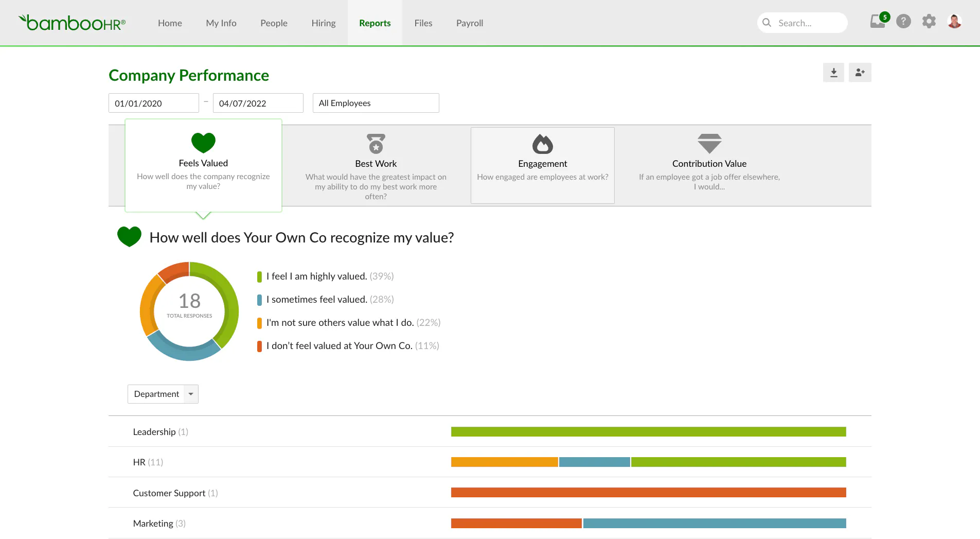Click the 'Customer Support (1)' row label

(175, 493)
